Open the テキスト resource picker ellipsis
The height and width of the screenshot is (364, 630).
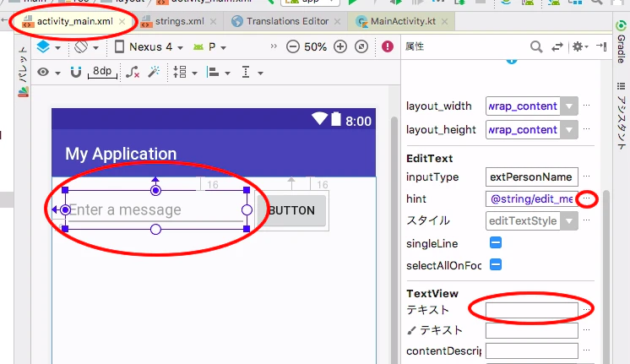[587, 309]
